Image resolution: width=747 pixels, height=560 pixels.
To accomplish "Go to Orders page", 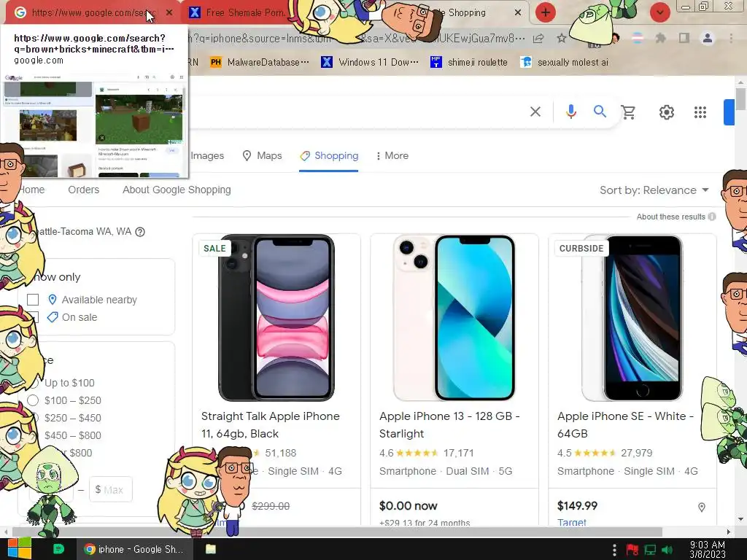I will click(x=83, y=190).
